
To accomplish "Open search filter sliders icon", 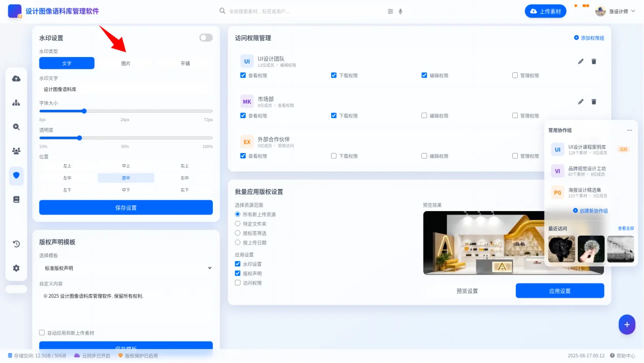I will [391, 11].
